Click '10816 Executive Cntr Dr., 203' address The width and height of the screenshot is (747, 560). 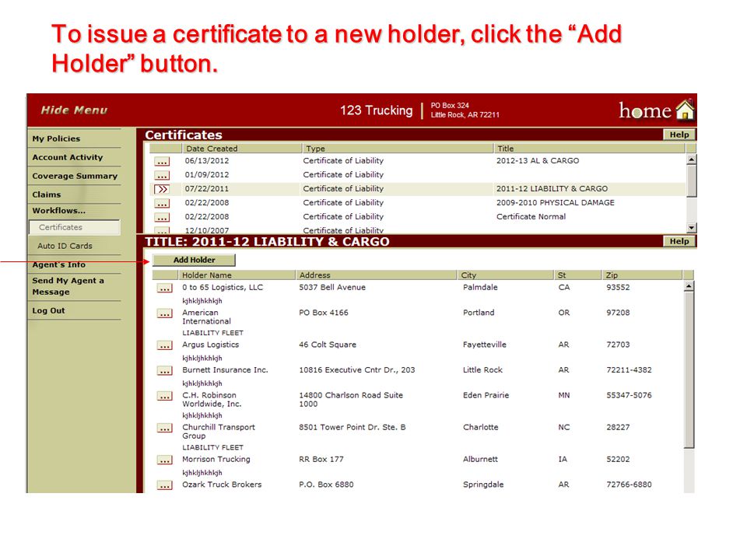pos(357,370)
